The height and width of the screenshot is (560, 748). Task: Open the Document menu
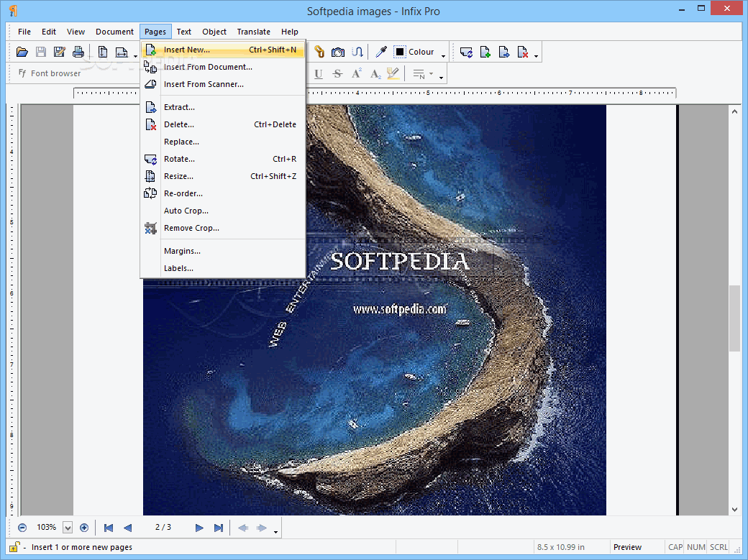[x=114, y=32]
